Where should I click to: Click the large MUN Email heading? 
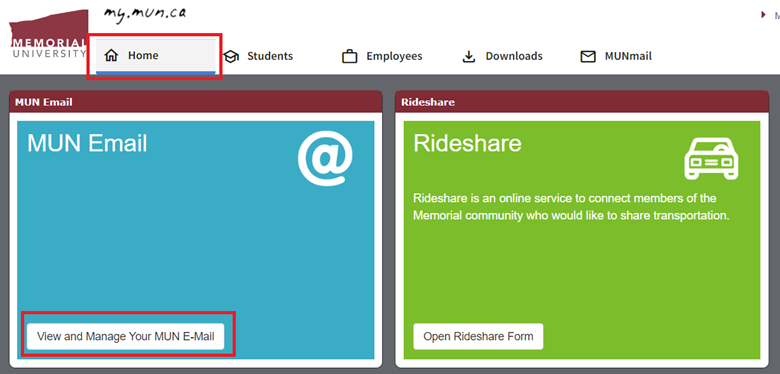pyautogui.click(x=87, y=144)
